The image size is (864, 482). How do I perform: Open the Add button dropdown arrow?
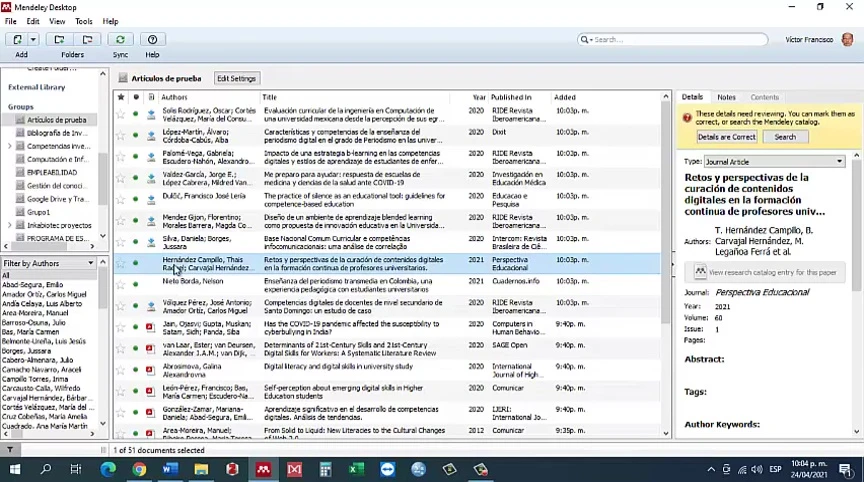(x=33, y=40)
